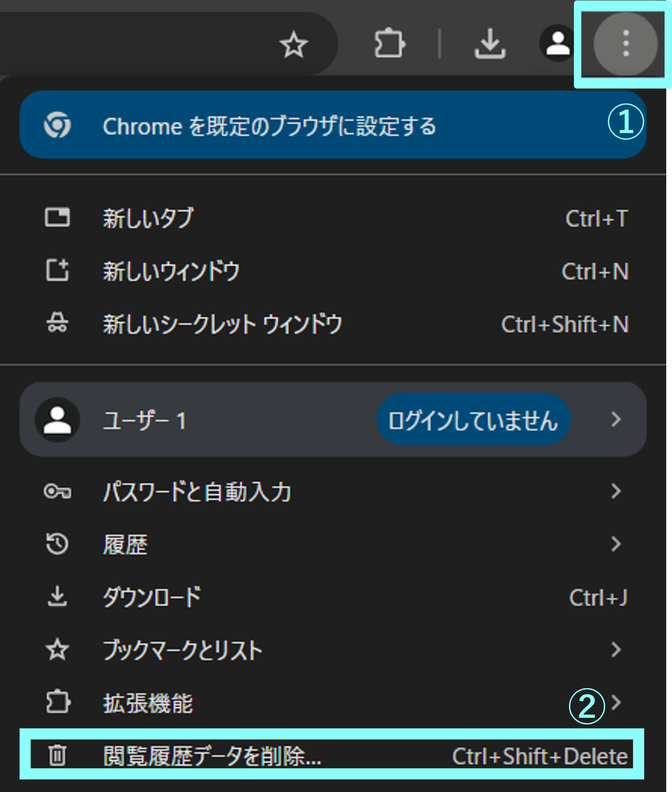This screenshot has width=672, height=792.
Task: Open the Extensions puzzle icon in toolbar
Action: click(x=389, y=43)
